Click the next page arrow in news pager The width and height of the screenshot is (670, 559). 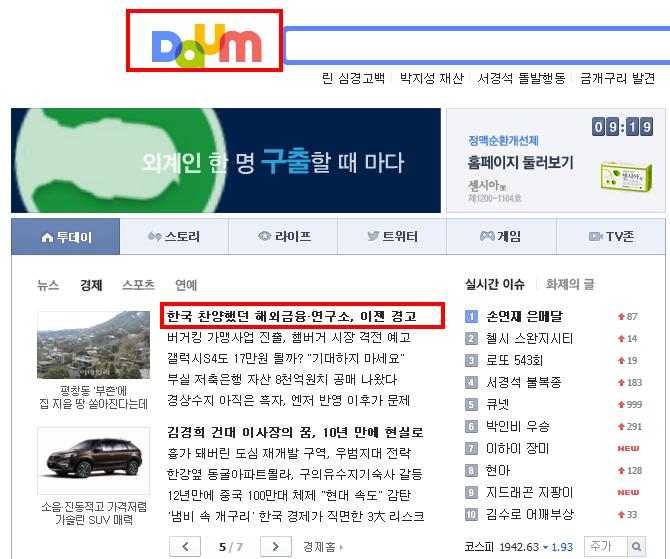pos(276,546)
